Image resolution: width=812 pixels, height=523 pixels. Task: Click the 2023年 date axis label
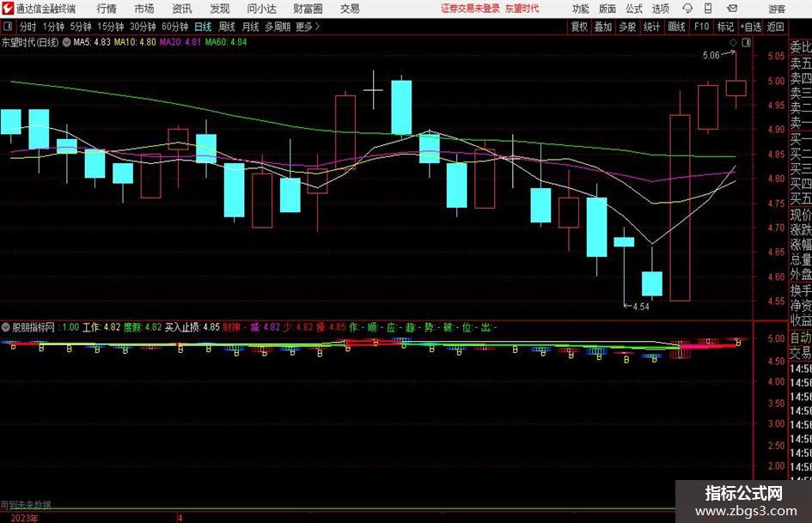pyautogui.click(x=24, y=518)
